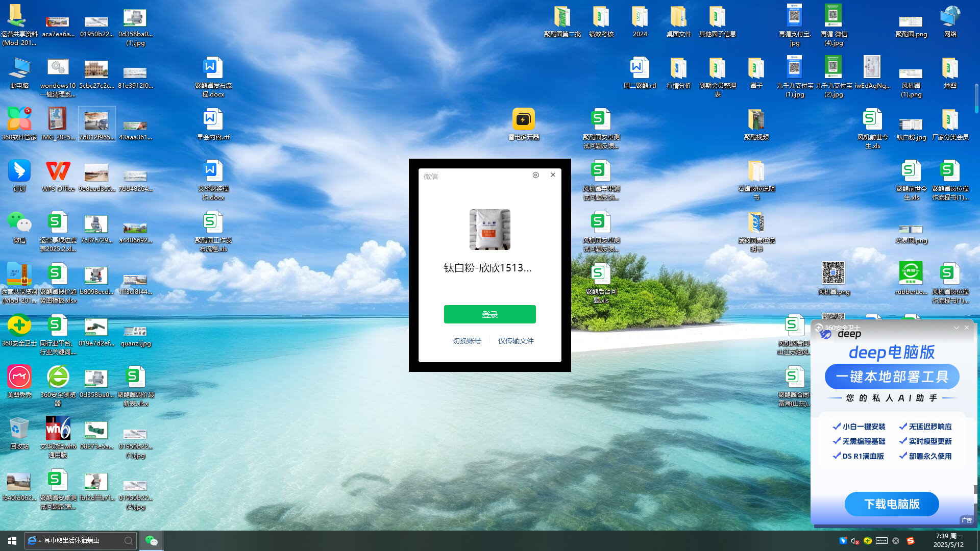The height and width of the screenshot is (551, 980).
Task: Open the 360安全浏览器 browser icon
Action: (x=58, y=378)
